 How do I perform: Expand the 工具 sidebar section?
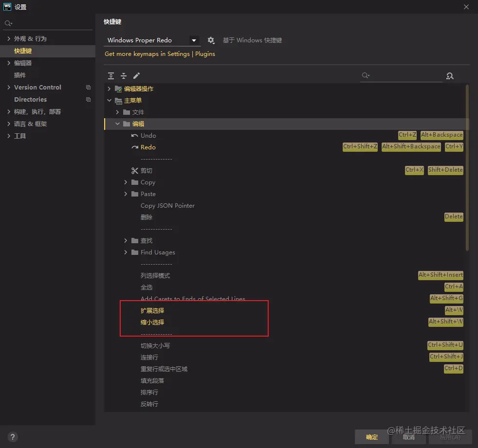9,136
